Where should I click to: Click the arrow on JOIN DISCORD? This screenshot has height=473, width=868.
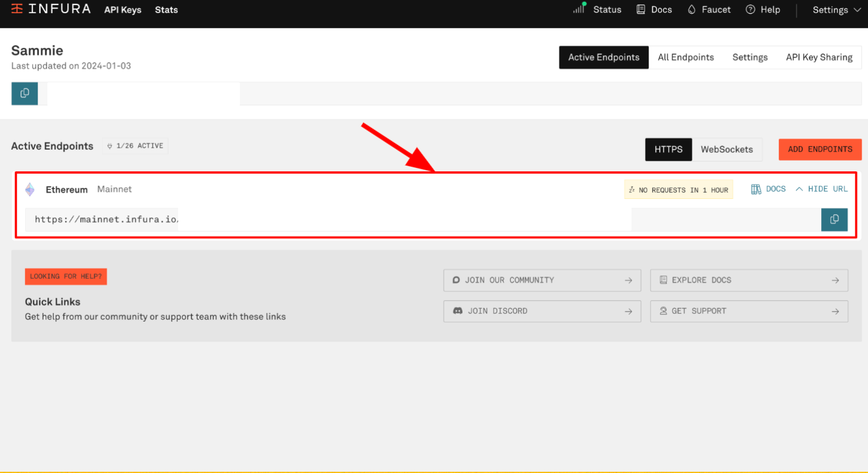[x=628, y=311]
